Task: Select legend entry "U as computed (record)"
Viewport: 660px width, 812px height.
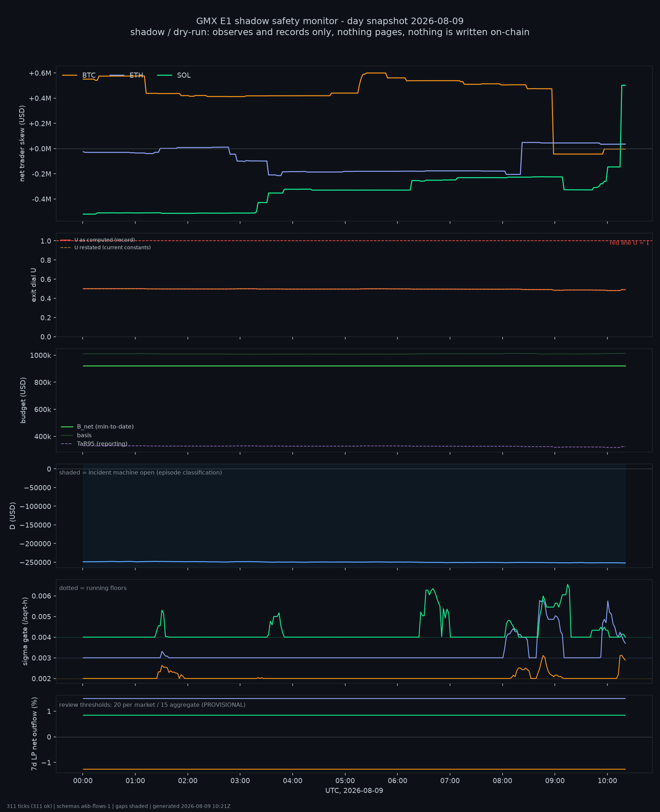Action: coord(104,240)
